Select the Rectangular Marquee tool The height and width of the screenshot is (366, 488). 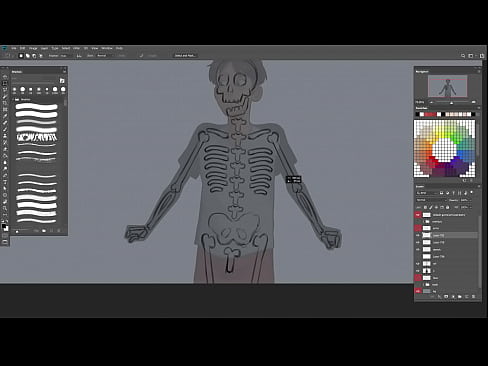(5, 83)
